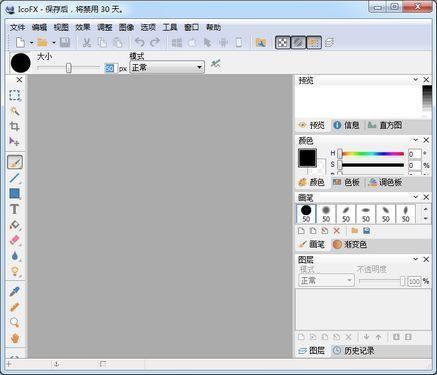Select the paint bucket fill tool
The height and width of the screenshot is (375, 437).
(x=14, y=225)
